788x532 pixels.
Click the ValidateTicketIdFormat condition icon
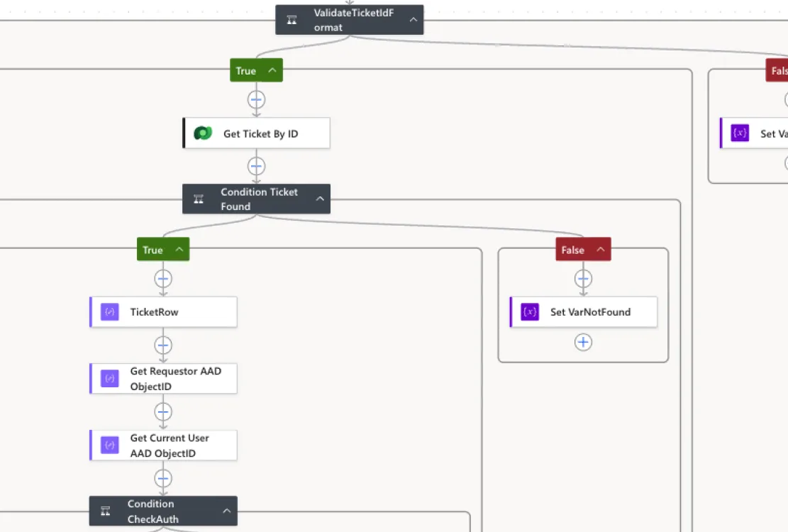coord(292,20)
